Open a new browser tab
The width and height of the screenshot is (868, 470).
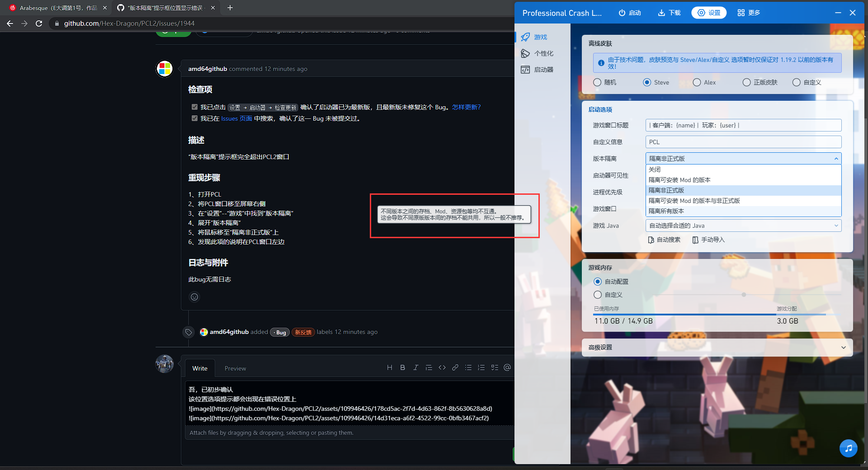click(x=230, y=8)
